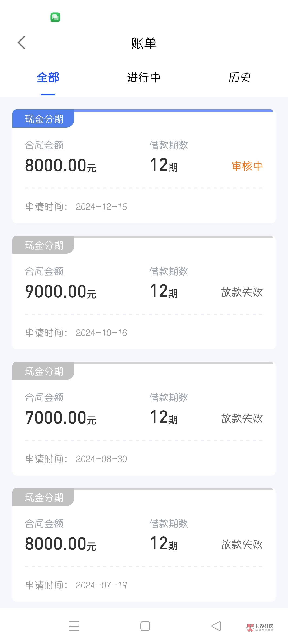Tap 放款失败 on the 9000.00元 loan

coord(242,292)
